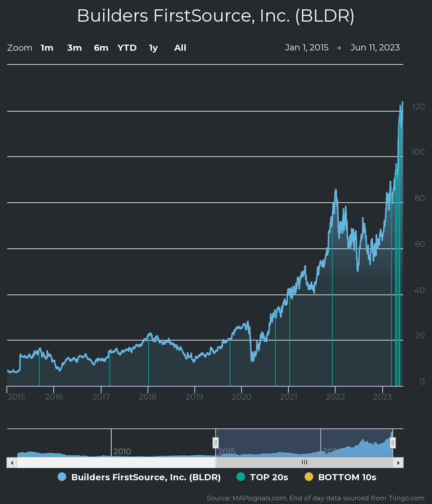Click the scrollbar right arrow button
Image resolution: width=432 pixels, height=504 pixels.
pos(398,463)
